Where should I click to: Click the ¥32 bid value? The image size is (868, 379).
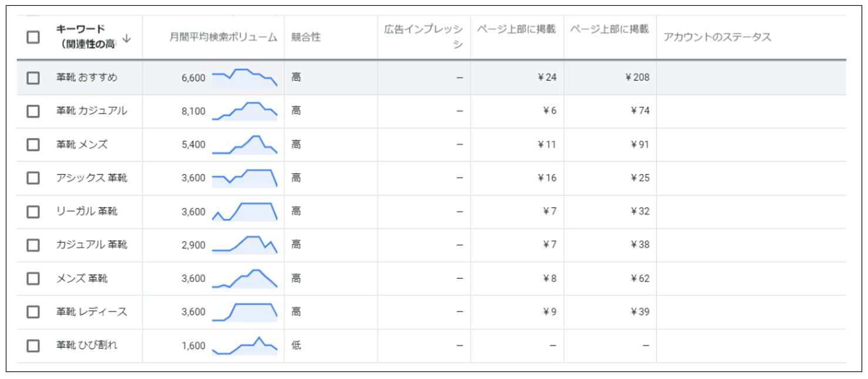click(640, 212)
